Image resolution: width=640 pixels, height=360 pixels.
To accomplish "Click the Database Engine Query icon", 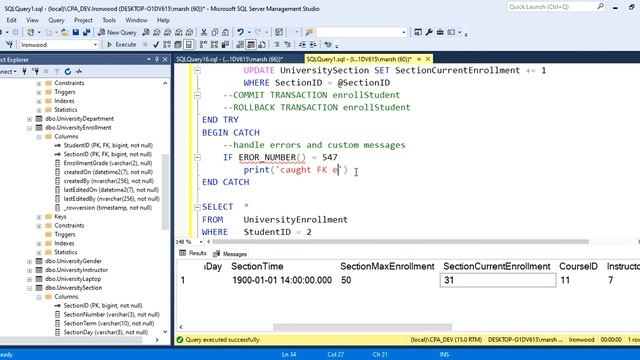I will (146, 32).
